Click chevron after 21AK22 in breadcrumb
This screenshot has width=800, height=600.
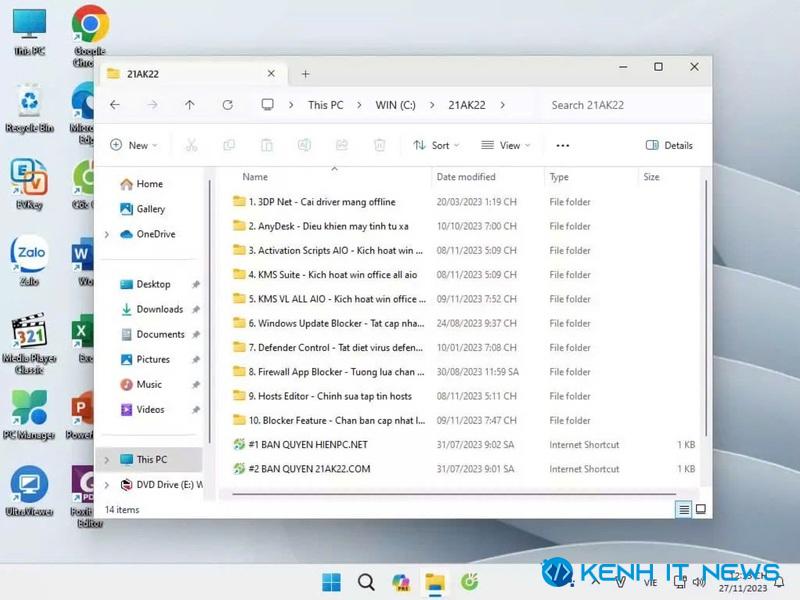coord(503,105)
